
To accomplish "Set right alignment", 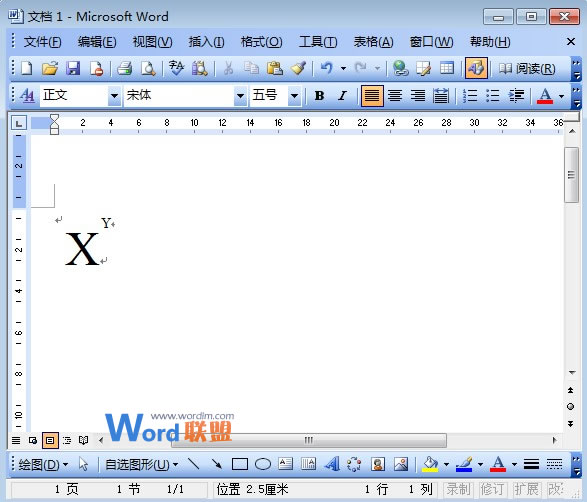I will pos(418,96).
